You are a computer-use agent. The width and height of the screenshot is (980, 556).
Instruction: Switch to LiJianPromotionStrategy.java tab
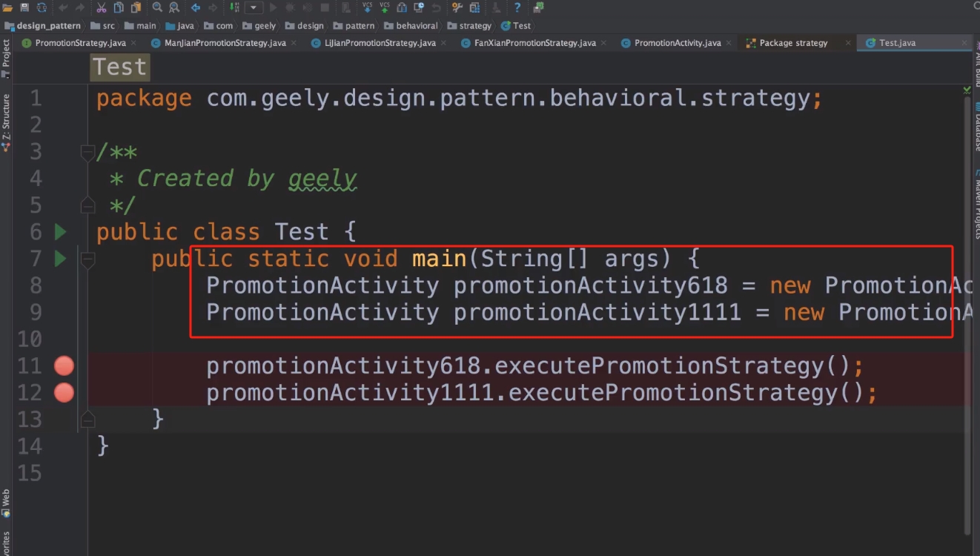coord(380,43)
